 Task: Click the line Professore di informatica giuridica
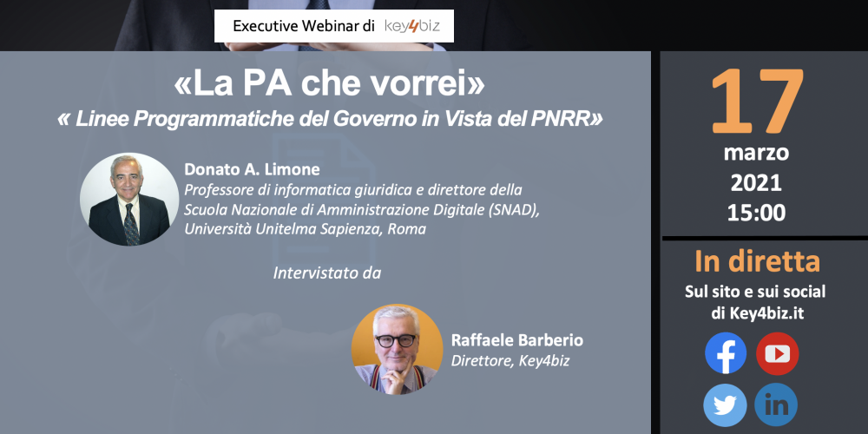coord(353,190)
